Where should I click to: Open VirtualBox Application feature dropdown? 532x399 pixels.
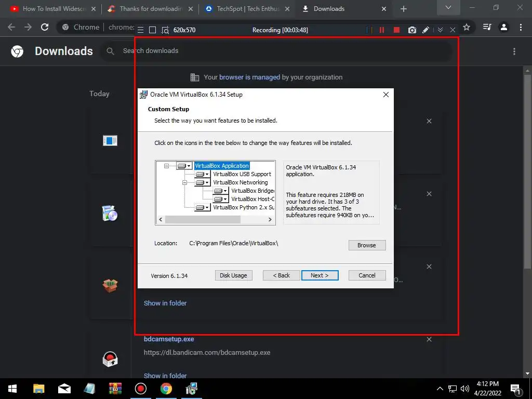click(x=184, y=166)
